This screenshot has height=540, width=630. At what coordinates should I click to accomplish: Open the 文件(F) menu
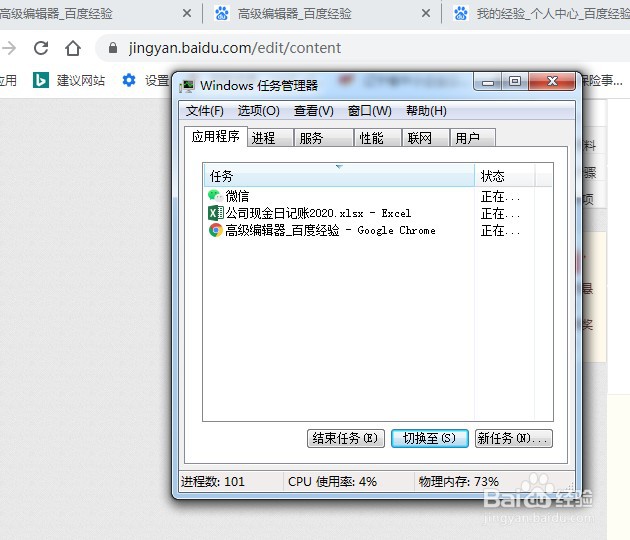click(x=205, y=111)
